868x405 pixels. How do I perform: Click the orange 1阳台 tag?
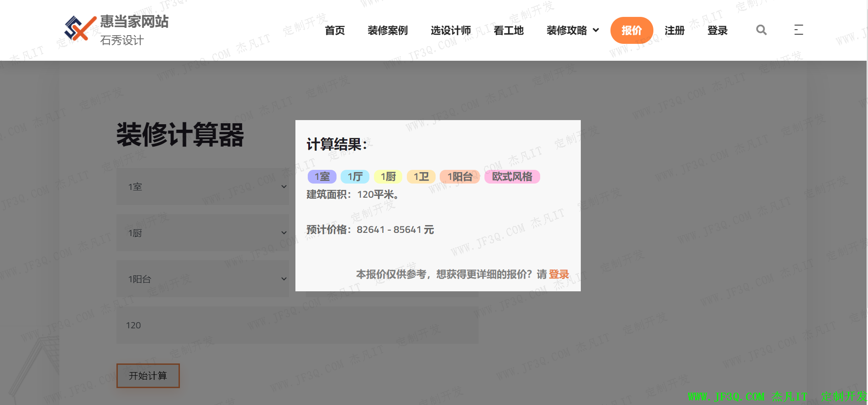[x=459, y=177]
